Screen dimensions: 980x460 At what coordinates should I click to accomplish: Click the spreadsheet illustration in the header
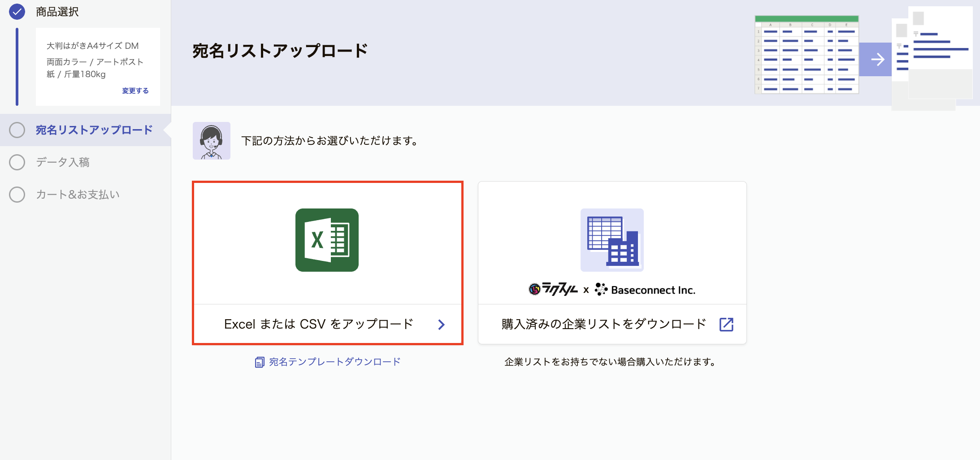click(807, 54)
